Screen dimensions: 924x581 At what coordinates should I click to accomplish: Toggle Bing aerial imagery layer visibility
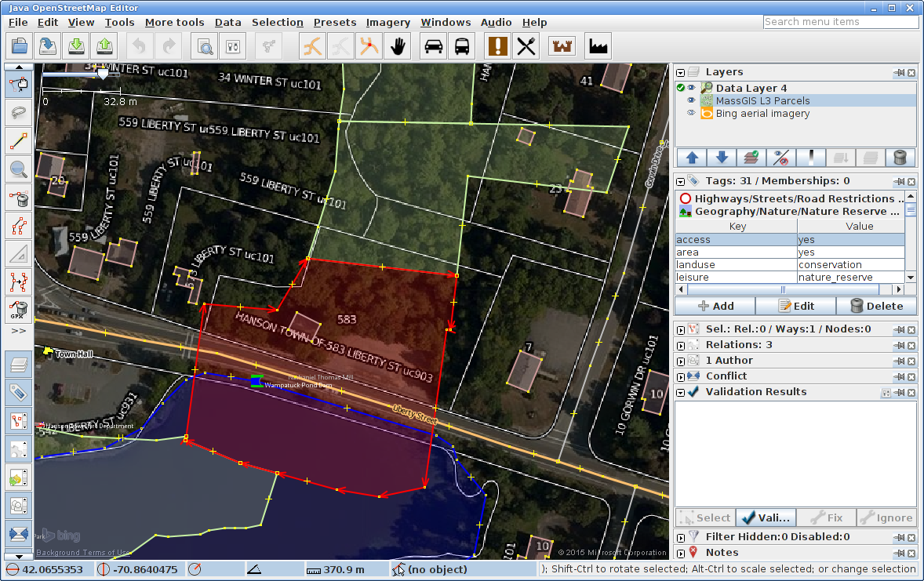click(x=692, y=114)
